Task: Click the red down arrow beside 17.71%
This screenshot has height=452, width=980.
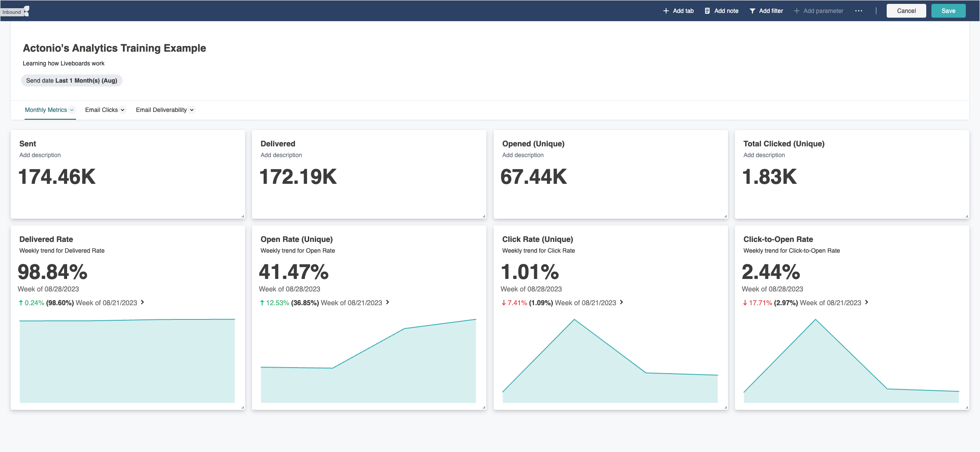Action: tap(745, 303)
